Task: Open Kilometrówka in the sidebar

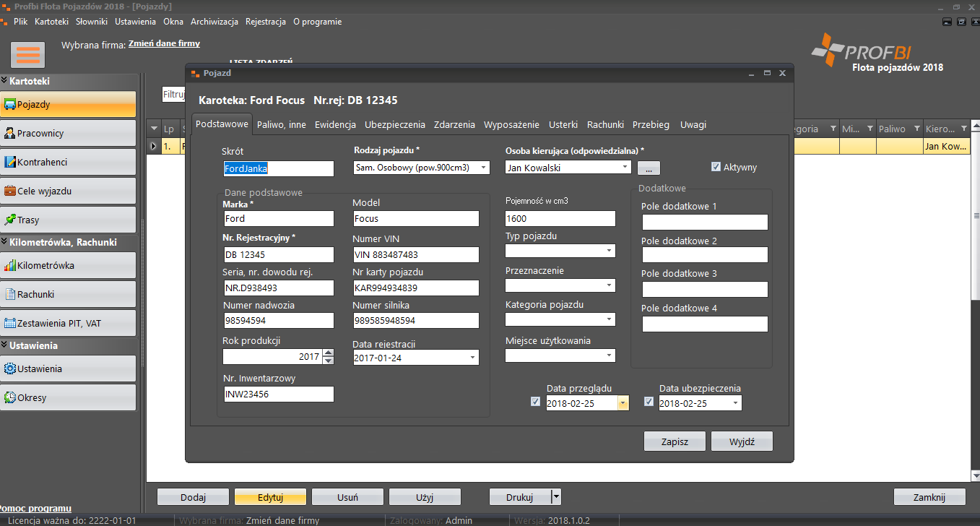Action: pyautogui.click(x=68, y=265)
